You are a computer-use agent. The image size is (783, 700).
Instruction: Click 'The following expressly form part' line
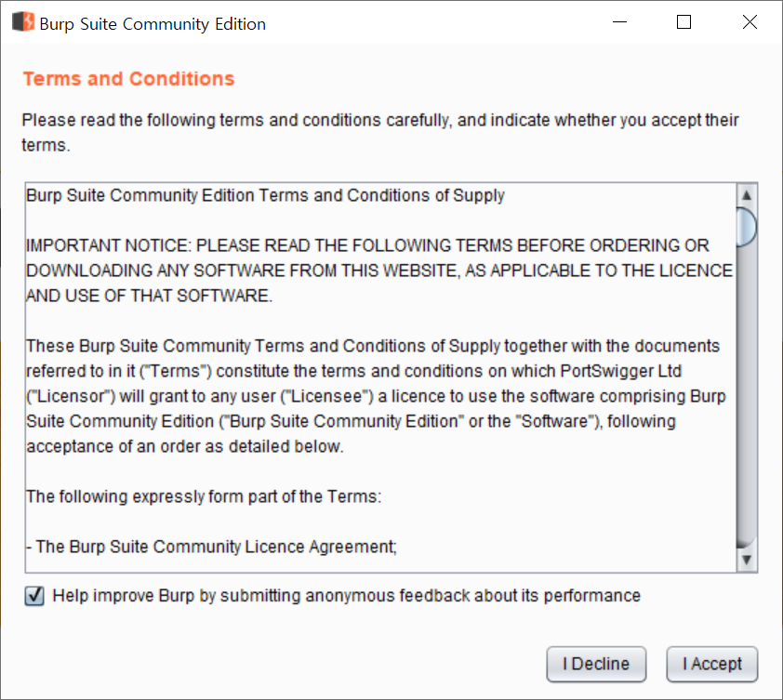point(204,496)
